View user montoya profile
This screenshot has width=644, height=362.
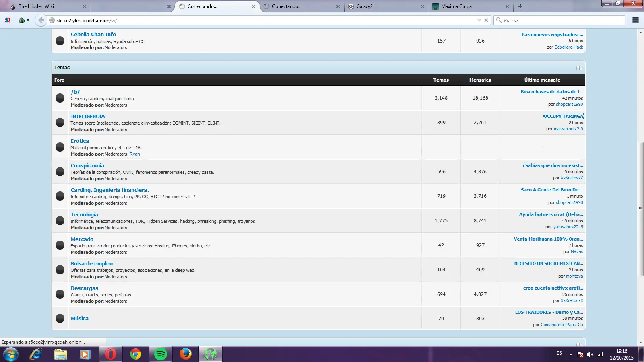click(x=574, y=276)
